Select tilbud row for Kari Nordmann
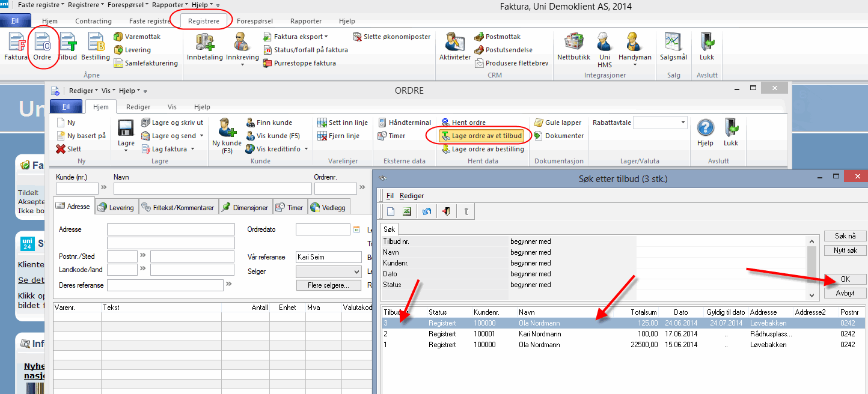Viewport: 868px width, 394px height. [539, 334]
